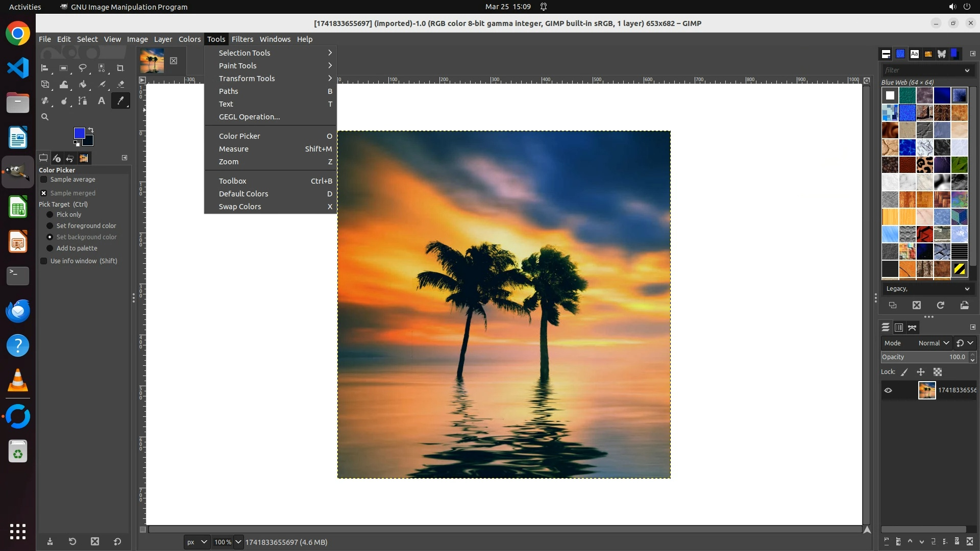Click the blue foreground color swatch
Image resolution: width=980 pixels, height=551 pixels.
coord(79,134)
